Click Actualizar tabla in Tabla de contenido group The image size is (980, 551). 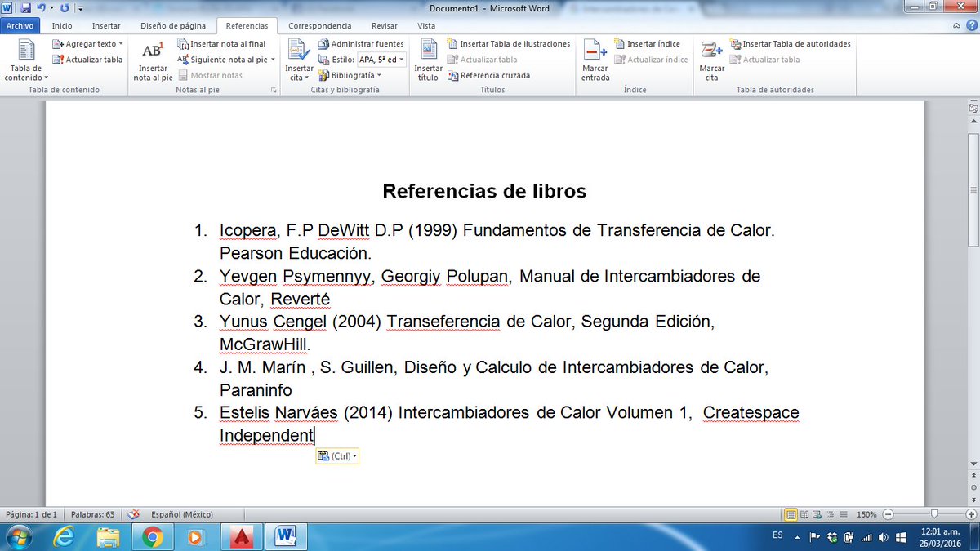pyautogui.click(x=87, y=60)
